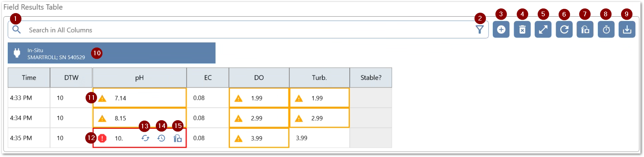Viewport: 644px width, 157px height.
Task: Click the sync arrows icon in pH cell
Action: [145, 138]
